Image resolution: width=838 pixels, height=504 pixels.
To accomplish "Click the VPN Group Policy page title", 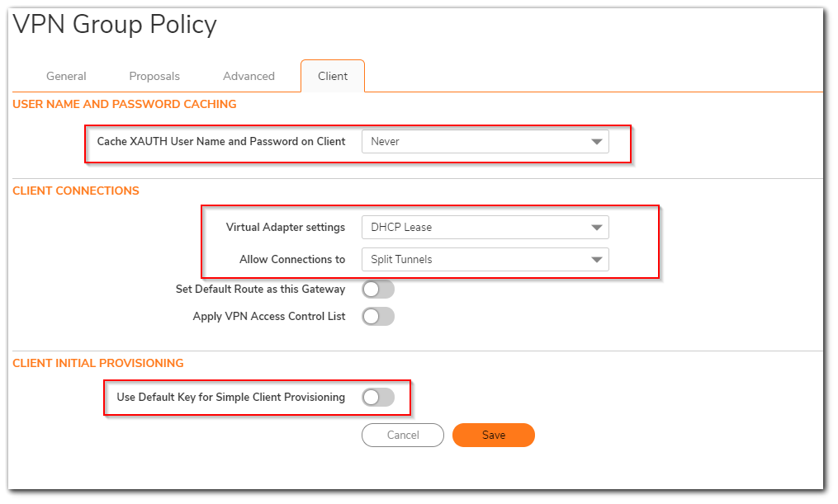I will (x=115, y=25).
